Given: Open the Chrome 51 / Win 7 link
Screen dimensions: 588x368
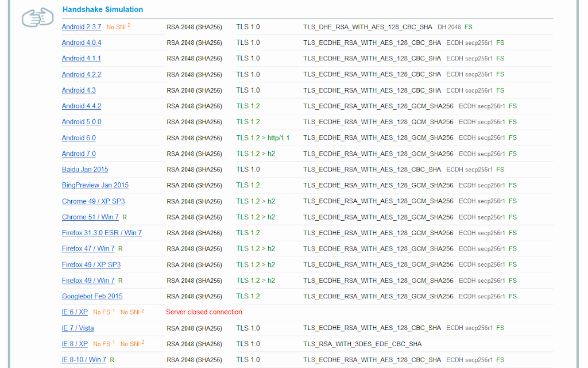Looking at the screenshot, I should [x=90, y=217].
